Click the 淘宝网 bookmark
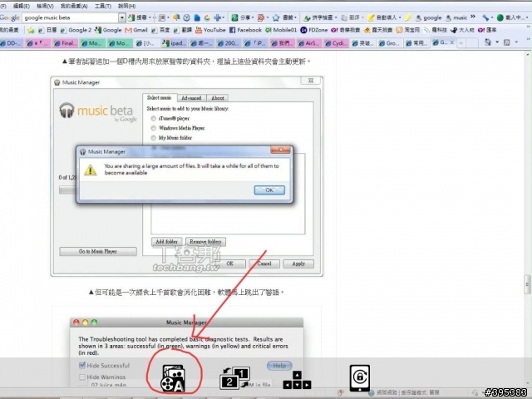 [408, 30]
